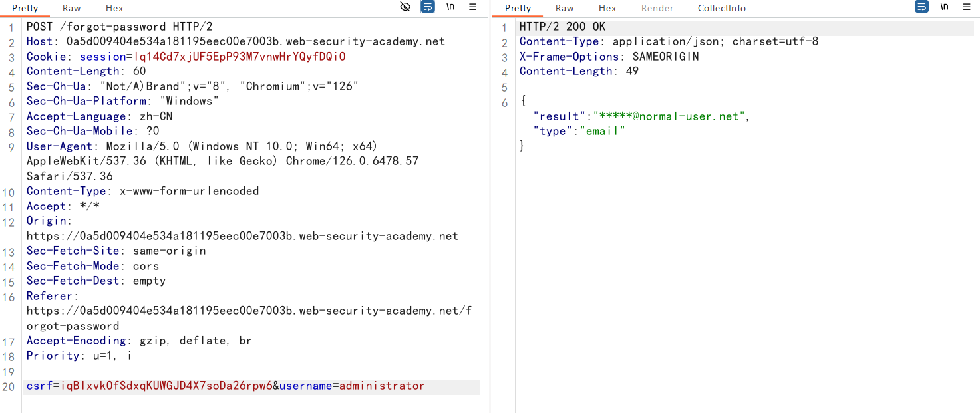
Task: Toggle the request's hidden-characters eye icon
Action: [x=405, y=7]
